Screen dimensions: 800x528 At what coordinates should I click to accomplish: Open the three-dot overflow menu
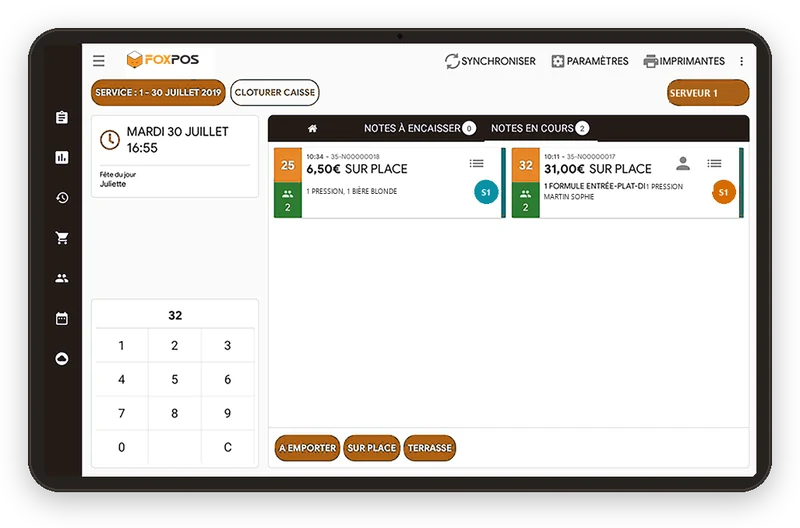tap(741, 61)
